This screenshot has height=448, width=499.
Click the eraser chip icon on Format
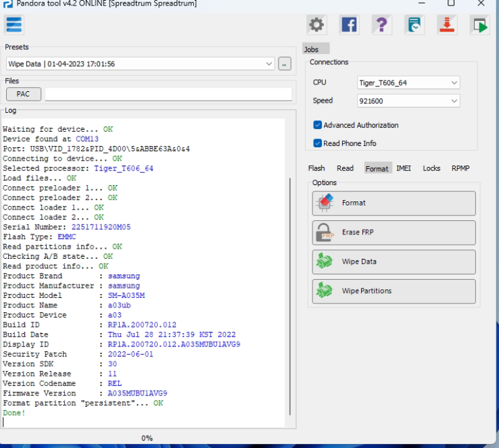click(325, 203)
